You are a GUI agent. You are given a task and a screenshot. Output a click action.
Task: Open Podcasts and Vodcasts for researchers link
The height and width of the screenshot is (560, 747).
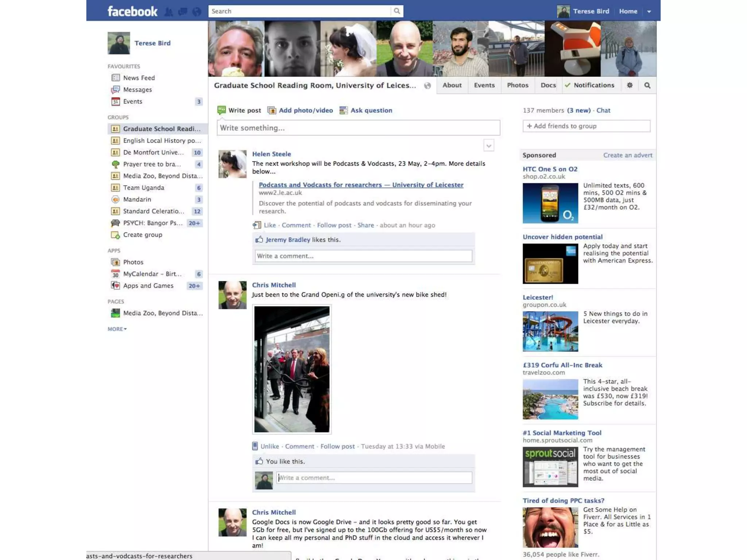tap(361, 185)
